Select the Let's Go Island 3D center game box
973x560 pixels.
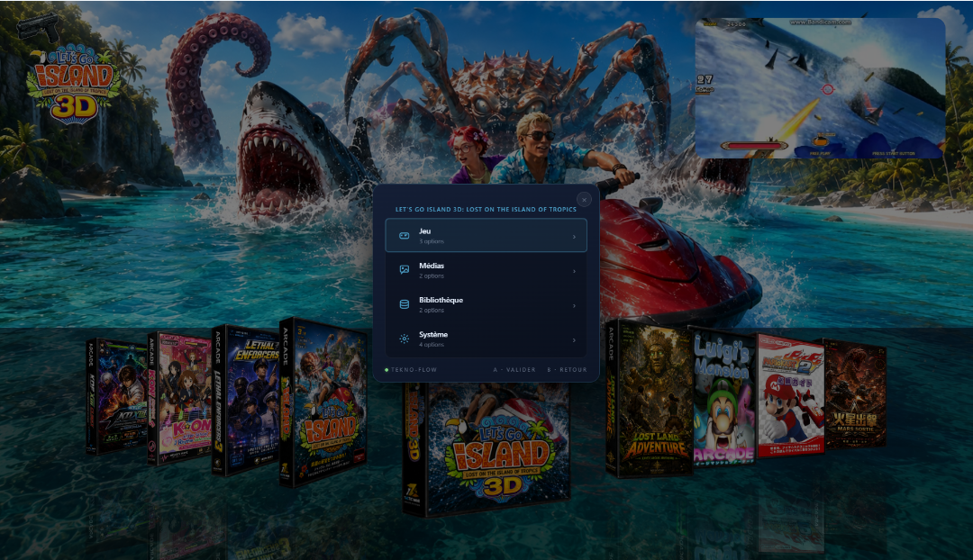tap(486, 449)
